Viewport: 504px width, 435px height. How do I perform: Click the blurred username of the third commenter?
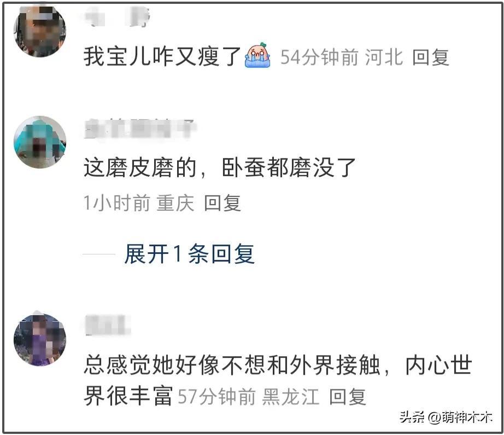108,325
